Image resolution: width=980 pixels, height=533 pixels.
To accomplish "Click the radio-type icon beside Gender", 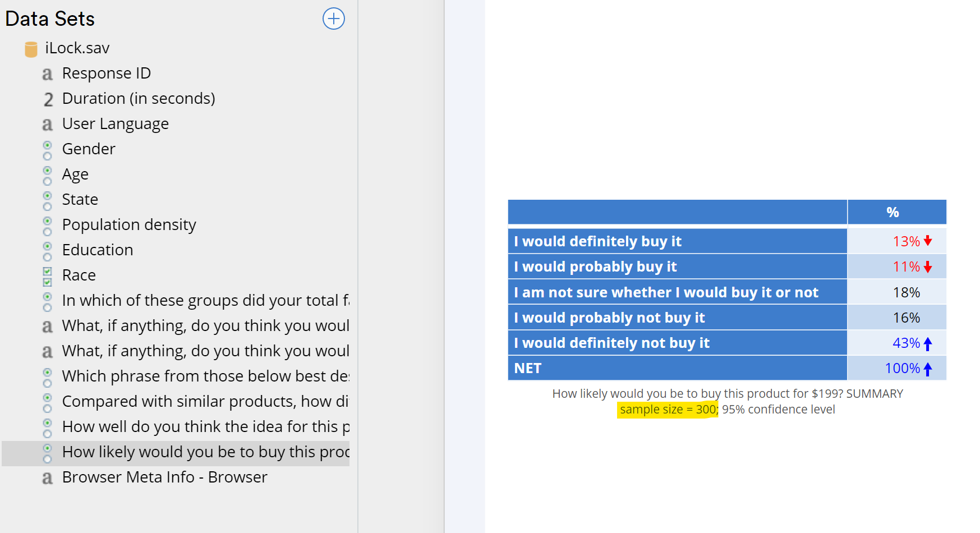I will click(48, 150).
